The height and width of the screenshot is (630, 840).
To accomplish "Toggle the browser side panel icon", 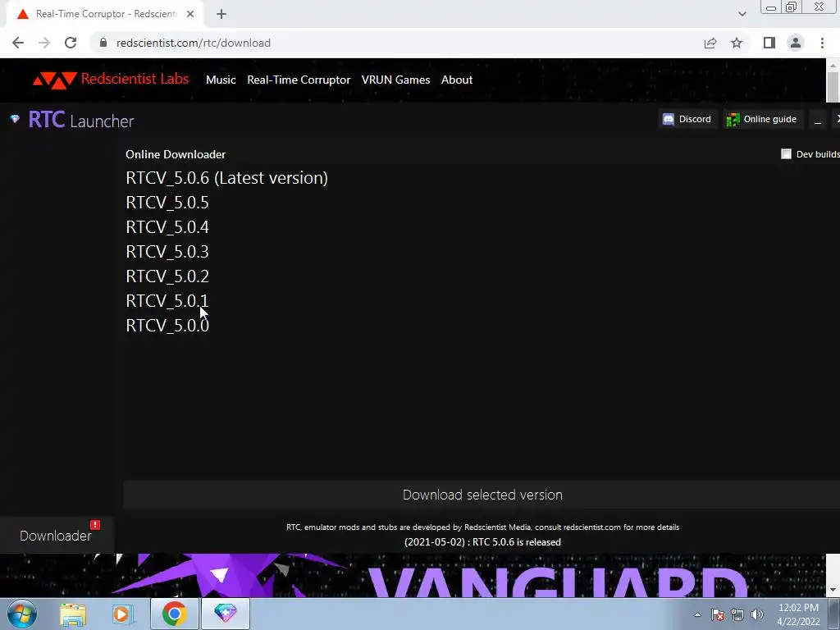I will click(769, 43).
